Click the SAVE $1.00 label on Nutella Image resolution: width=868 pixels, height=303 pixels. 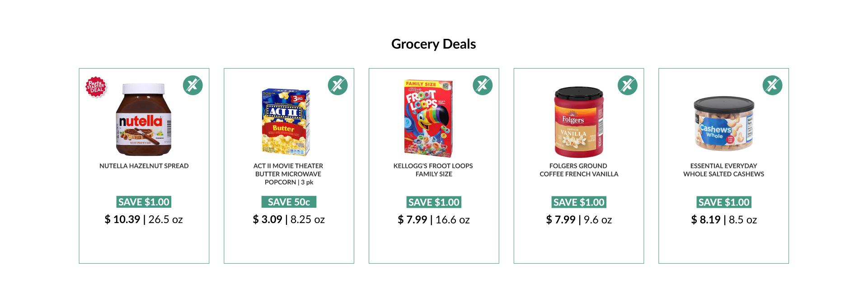(144, 202)
